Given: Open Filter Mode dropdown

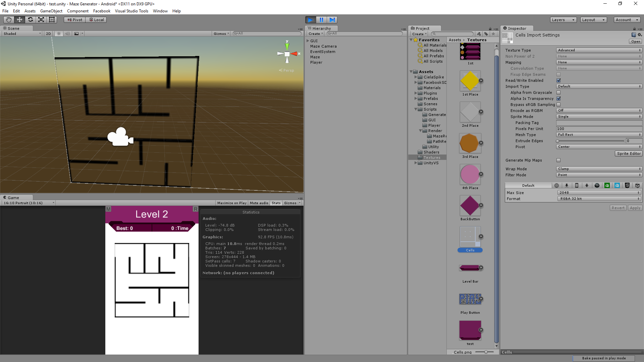Looking at the screenshot, I should (x=599, y=175).
